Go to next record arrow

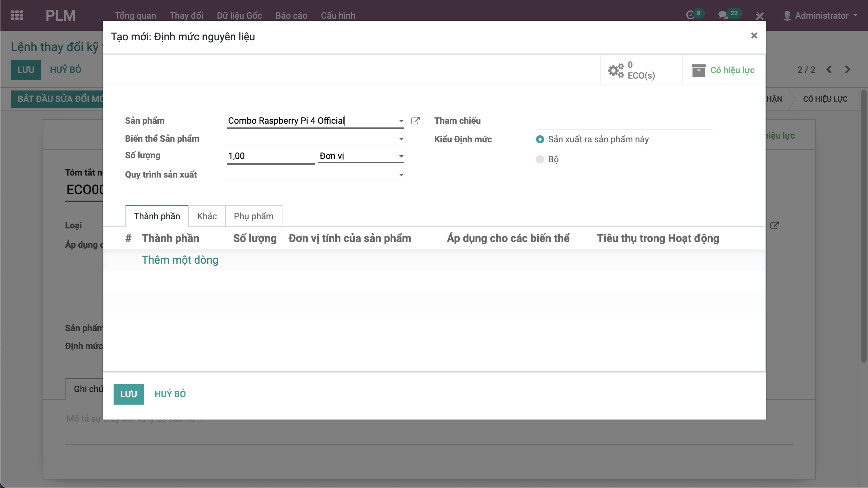848,69
